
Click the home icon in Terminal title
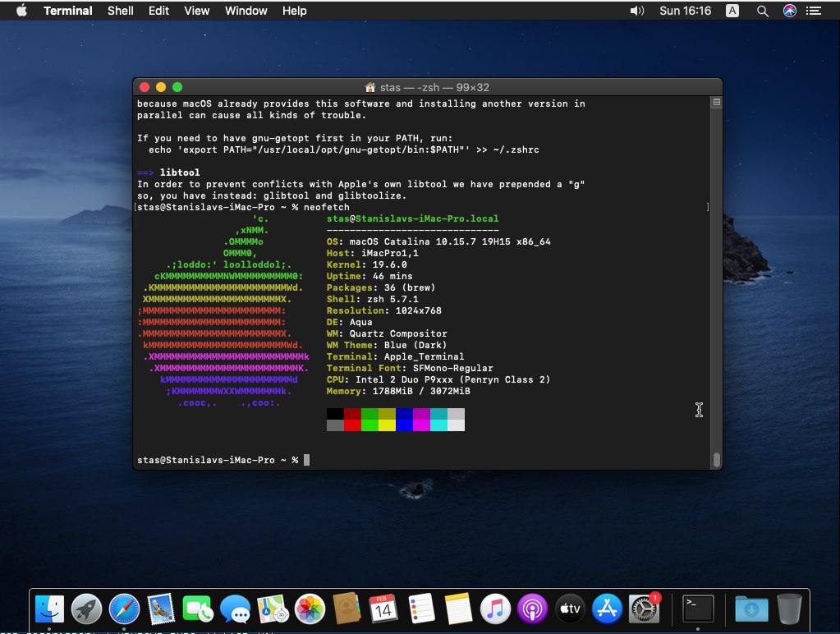point(370,87)
